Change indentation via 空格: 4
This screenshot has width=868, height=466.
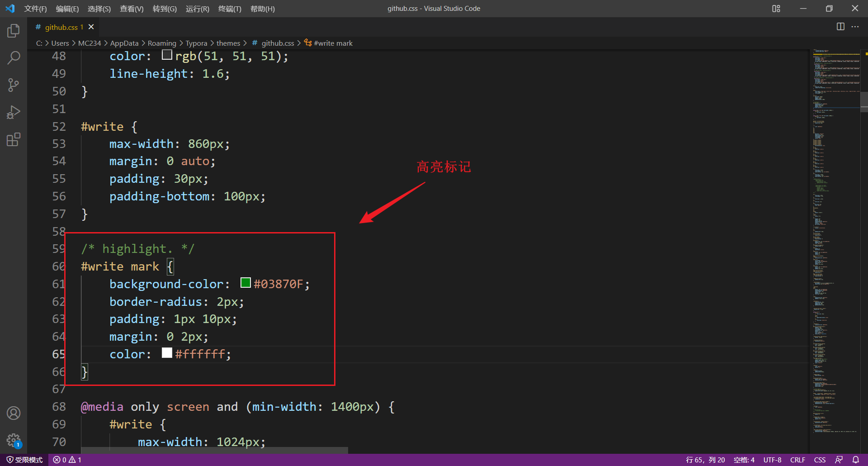(744, 460)
